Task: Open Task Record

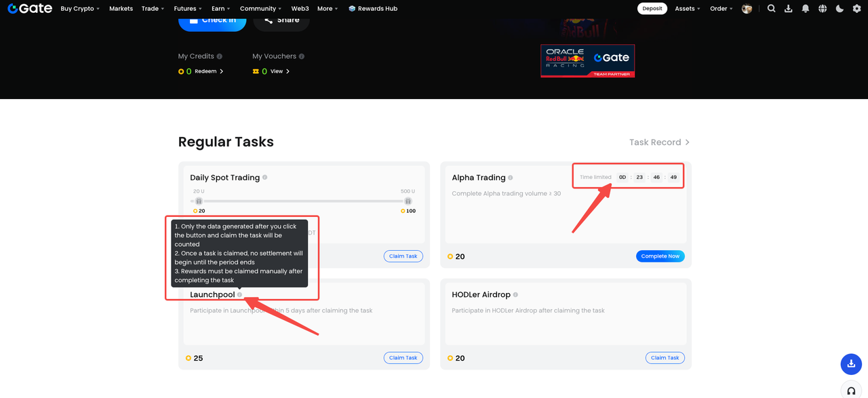Action: [655, 142]
